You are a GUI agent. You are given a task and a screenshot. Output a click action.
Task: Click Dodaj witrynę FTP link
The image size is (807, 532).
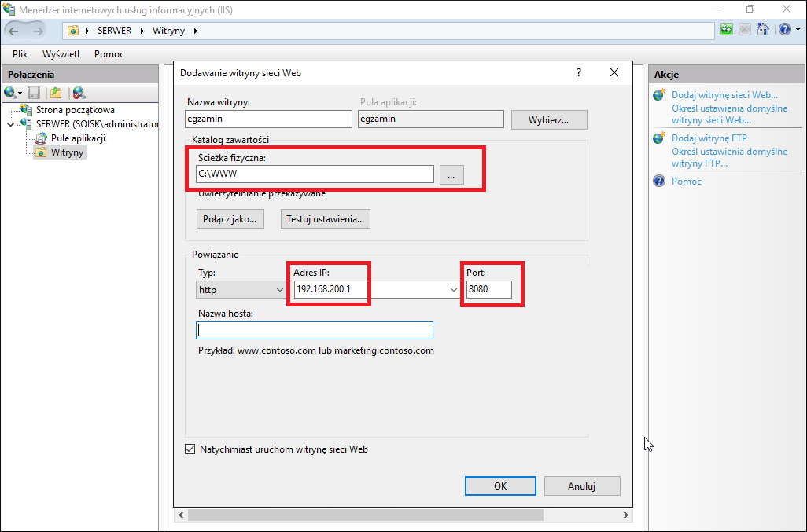[x=709, y=138]
